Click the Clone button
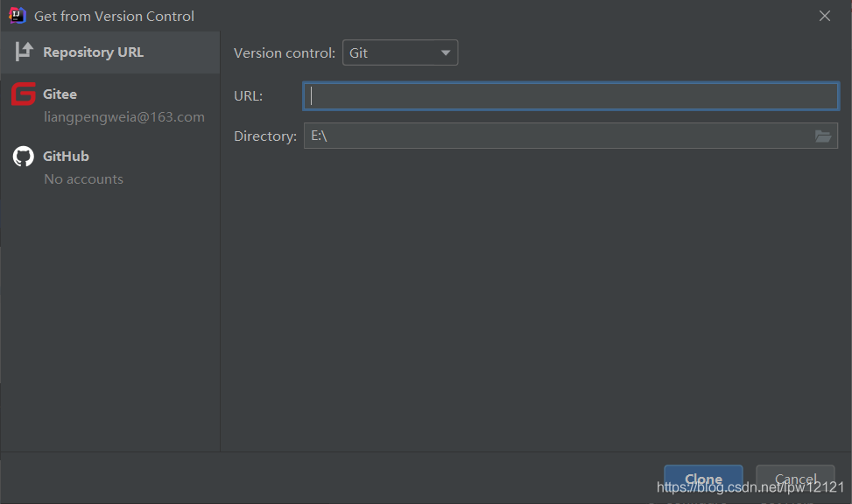This screenshot has height=504, width=852. [x=703, y=479]
